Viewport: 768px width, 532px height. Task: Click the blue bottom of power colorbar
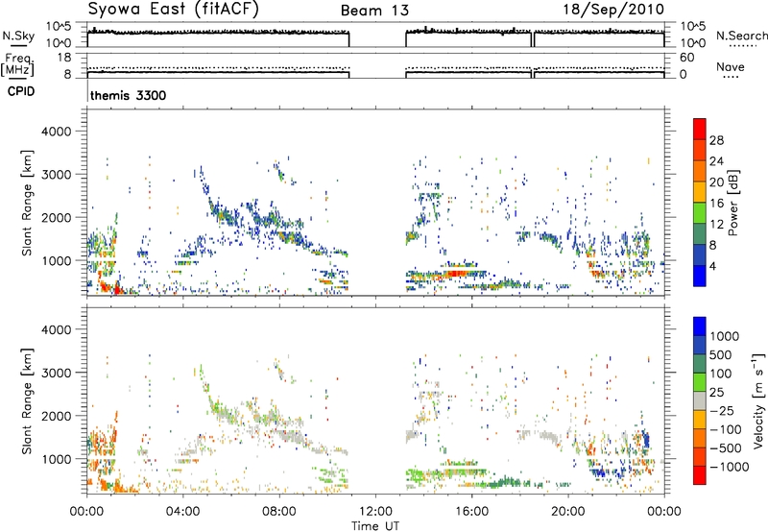pos(700,278)
